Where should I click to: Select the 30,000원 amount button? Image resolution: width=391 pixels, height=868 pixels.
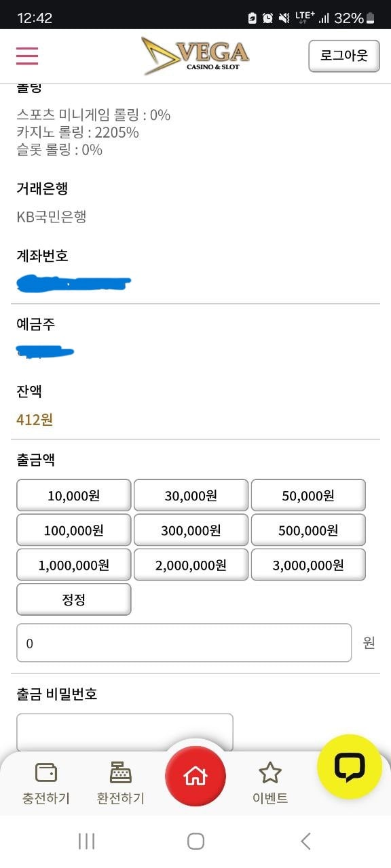[x=191, y=495]
